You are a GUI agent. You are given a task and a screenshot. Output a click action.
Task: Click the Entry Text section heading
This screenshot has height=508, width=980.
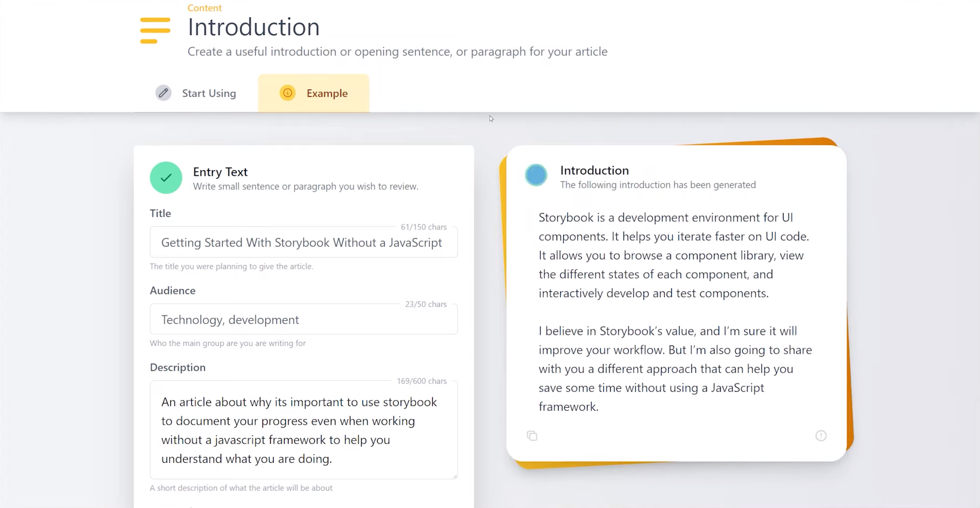click(220, 172)
